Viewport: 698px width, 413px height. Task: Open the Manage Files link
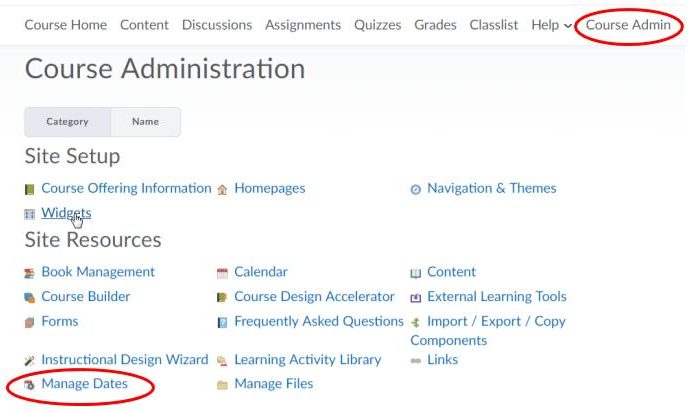pos(274,384)
